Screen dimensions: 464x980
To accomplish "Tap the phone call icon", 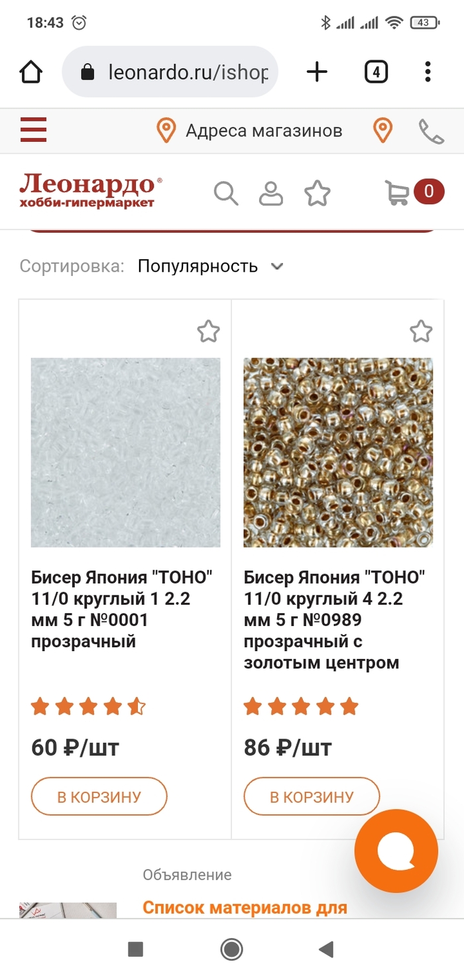I will [x=431, y=131].
